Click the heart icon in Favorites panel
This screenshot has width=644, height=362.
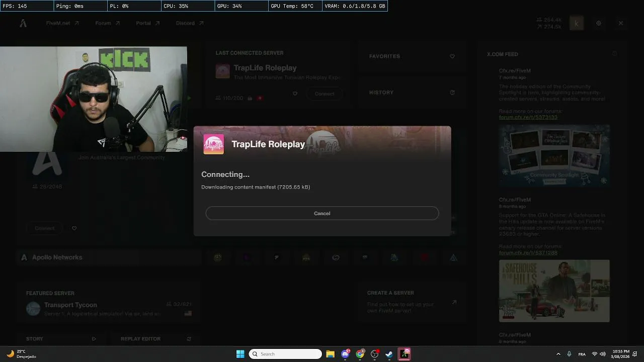[452, 56]
